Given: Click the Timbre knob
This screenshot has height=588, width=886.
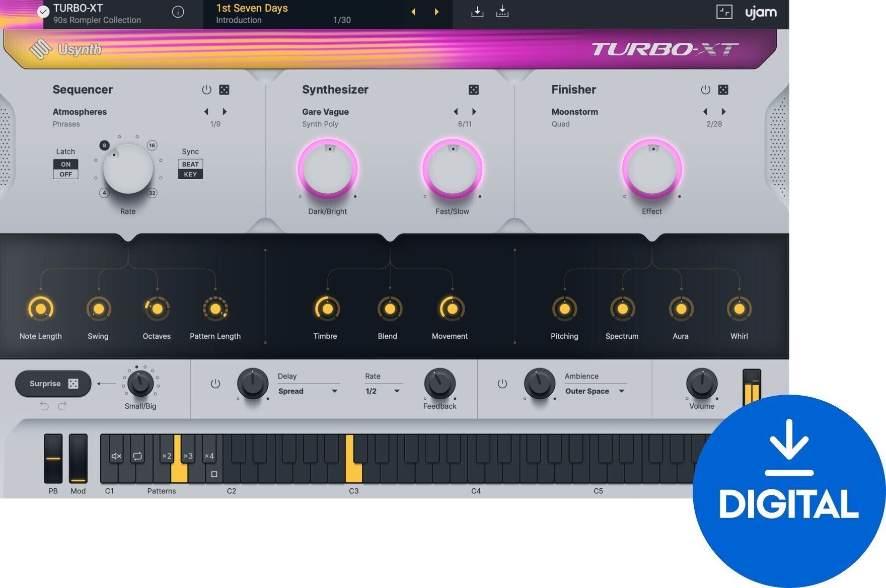Looking at the screenshot, I should tap(327, 309).
